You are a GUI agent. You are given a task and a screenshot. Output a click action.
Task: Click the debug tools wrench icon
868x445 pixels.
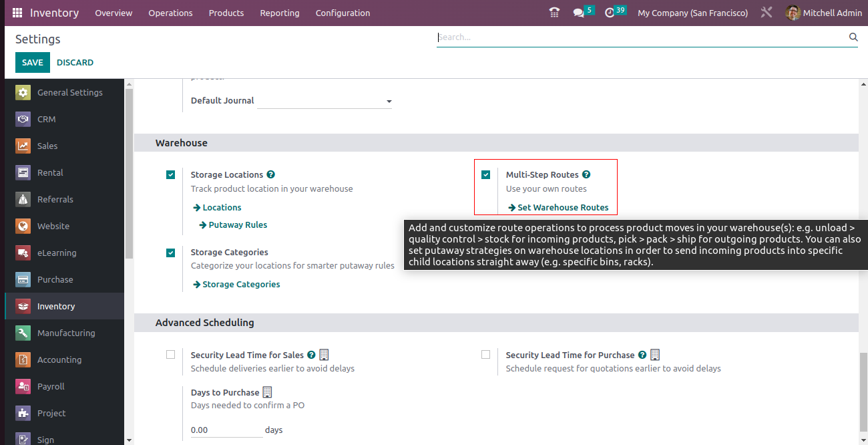pyautogui.click(x=767, y=13)
